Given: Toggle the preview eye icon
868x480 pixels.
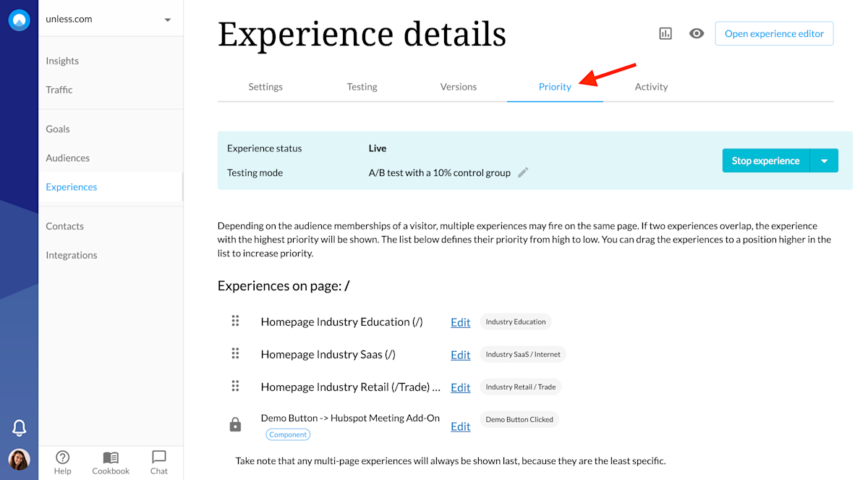Looking at the screenshot, I should point(697,33).
